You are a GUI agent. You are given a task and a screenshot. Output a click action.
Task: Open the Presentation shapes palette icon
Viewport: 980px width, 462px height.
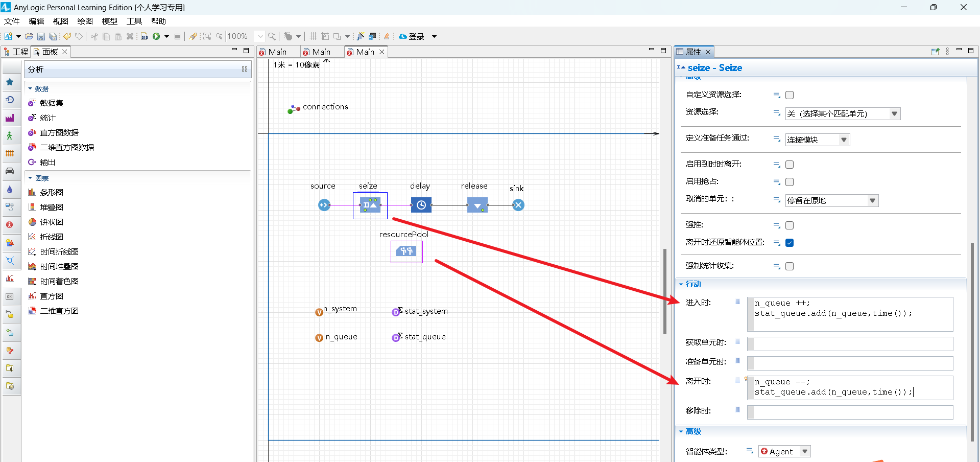(10, 243)
